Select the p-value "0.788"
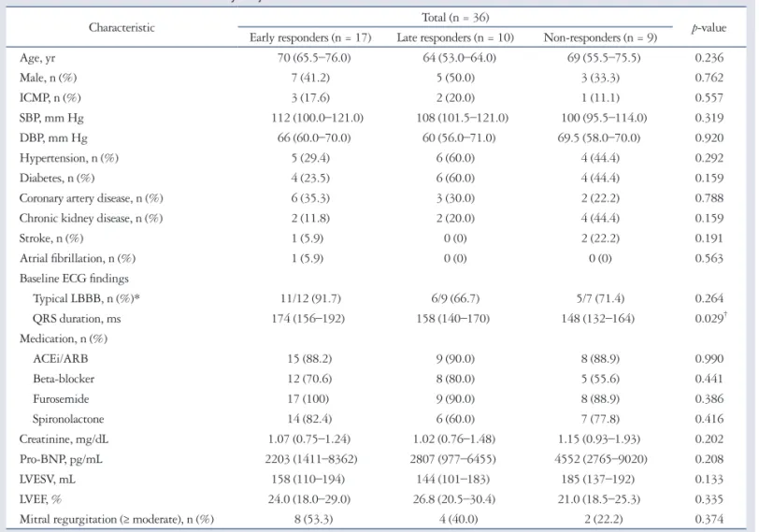Image resolution: width=759 pixels, height=532 pixels. (709, 198)
